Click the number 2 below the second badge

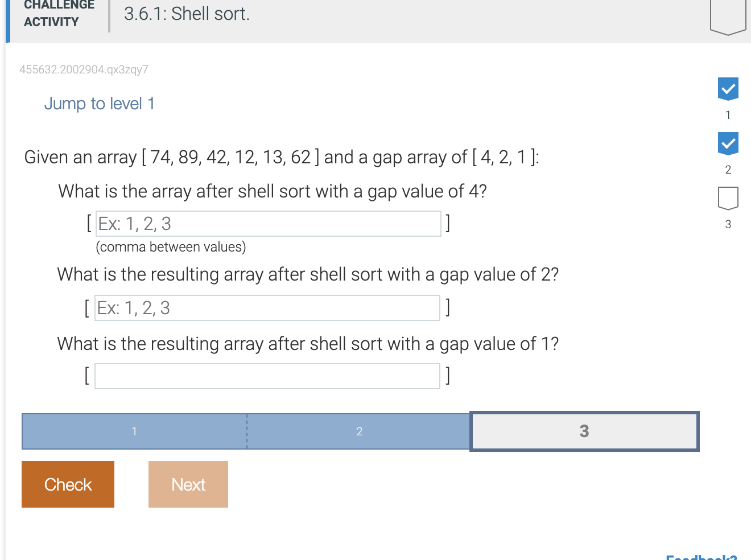[728, 170]
